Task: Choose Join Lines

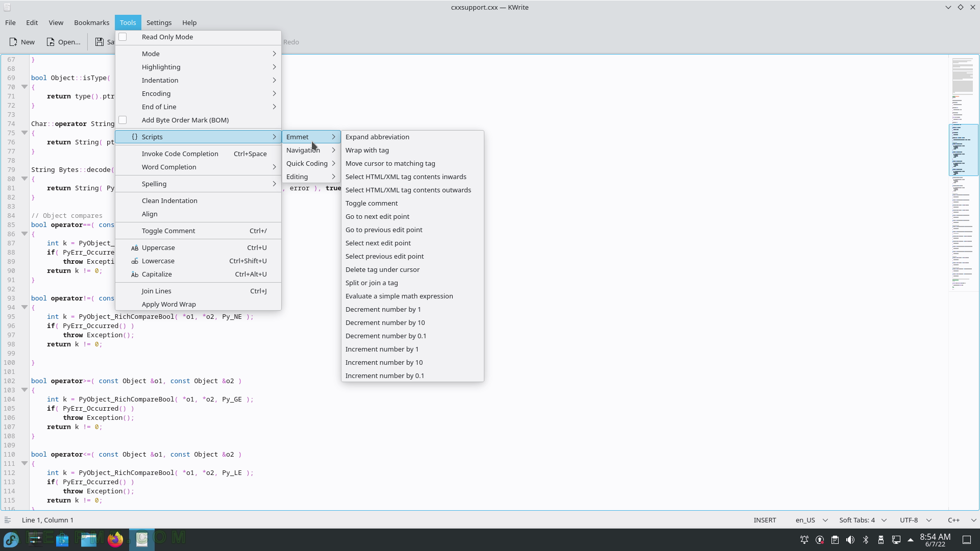Action: coord(198,291)
